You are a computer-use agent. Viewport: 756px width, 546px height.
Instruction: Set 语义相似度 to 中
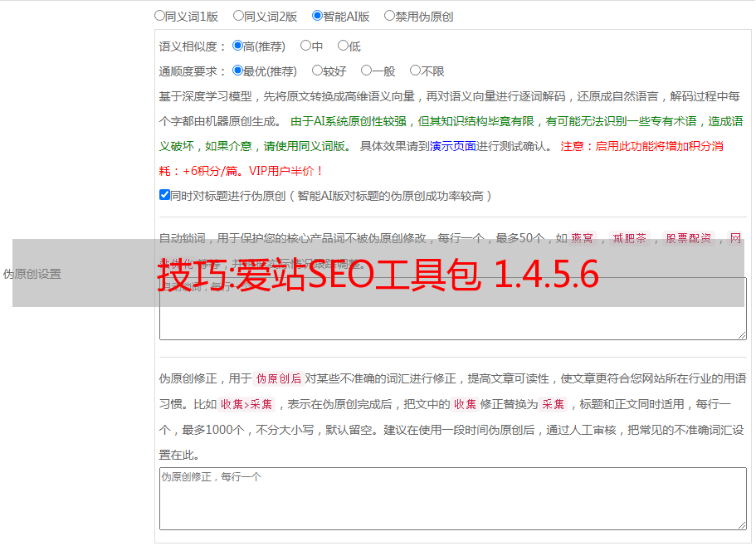click(305, 46)
